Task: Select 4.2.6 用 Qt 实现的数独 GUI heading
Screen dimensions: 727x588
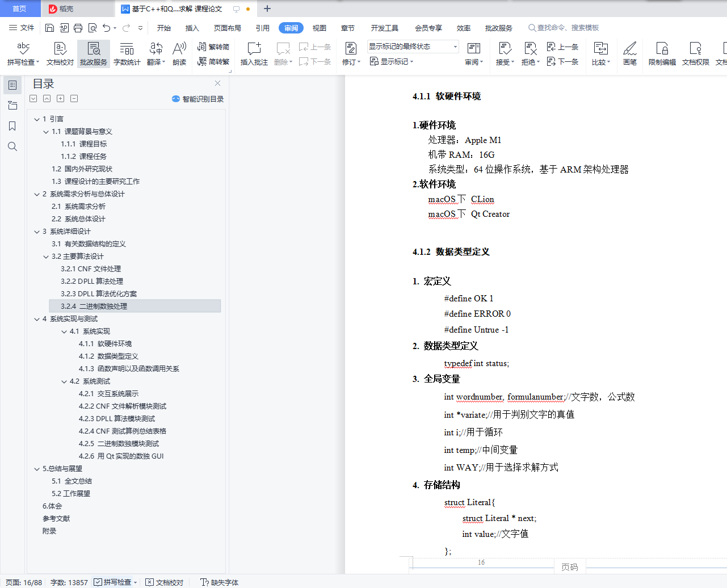Action: (x=121, y=456)
